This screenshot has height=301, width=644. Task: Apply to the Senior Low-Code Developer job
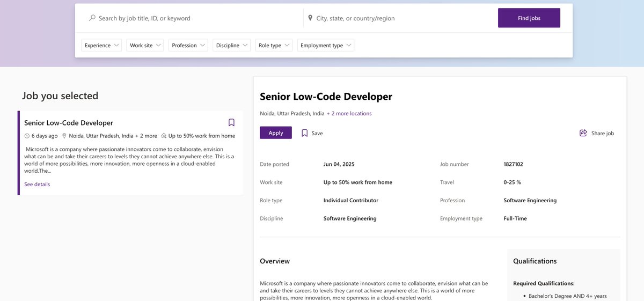[x=276, y=133]
